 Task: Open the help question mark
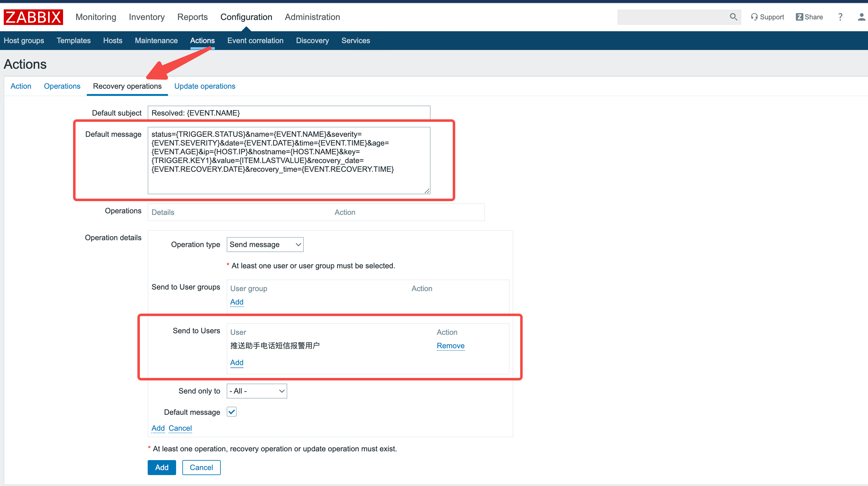click(840, 17)
